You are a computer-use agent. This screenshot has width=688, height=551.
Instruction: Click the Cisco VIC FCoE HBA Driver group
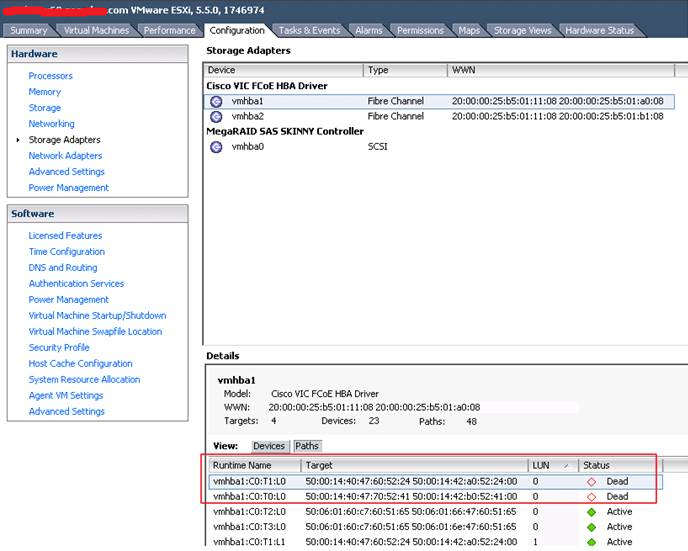pyautogui.click(x=267, y=86)
